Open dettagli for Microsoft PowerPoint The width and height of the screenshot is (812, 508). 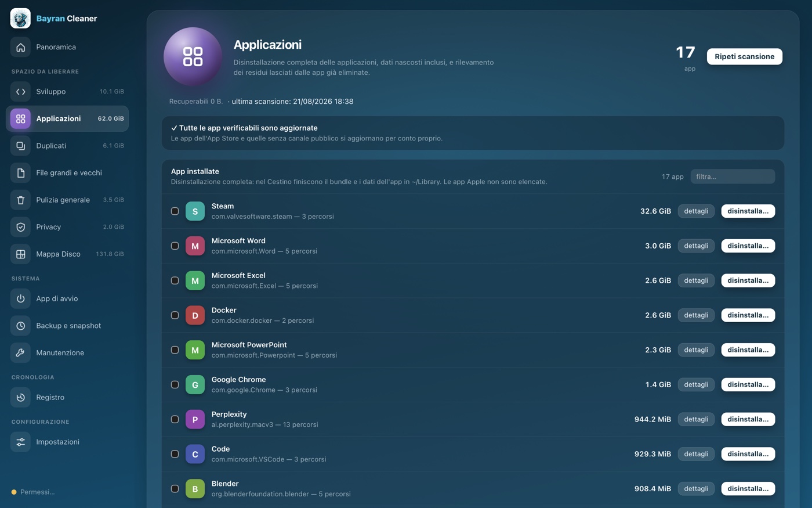coord(696,350)
